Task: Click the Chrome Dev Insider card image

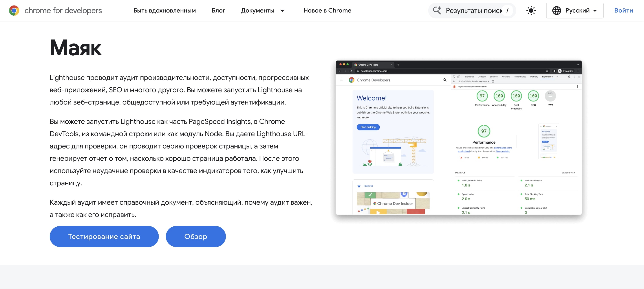Action: pyautogui.click(x=393, y=203)
